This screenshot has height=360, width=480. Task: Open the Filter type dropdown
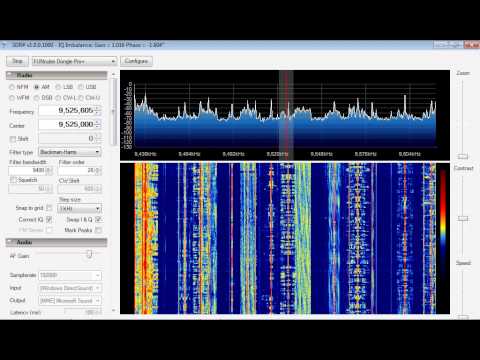[x=70, y=152]
